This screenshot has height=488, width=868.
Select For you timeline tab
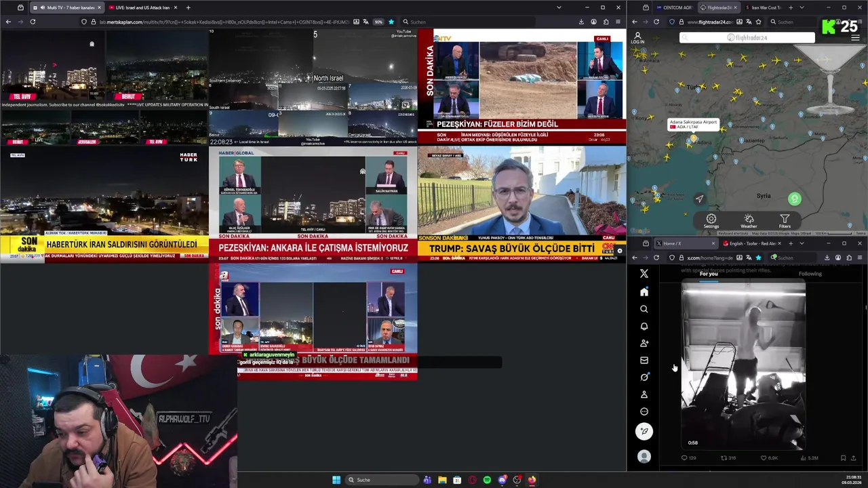709,274
